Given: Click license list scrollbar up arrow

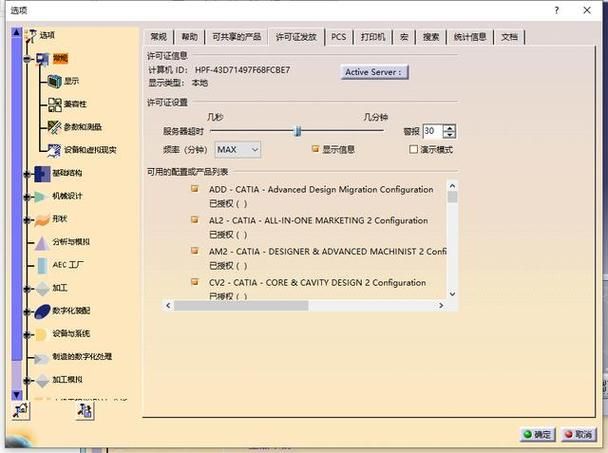Looking at the screenshot, I should (452, 186).
